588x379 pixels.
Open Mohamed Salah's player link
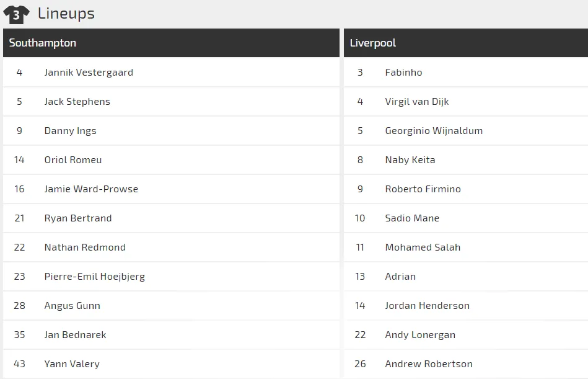coord(423,247)
